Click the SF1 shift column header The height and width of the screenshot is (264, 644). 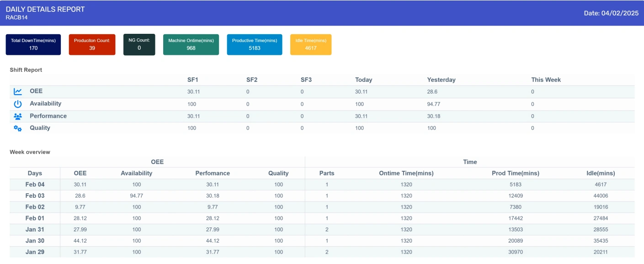(x=192, y=79)
